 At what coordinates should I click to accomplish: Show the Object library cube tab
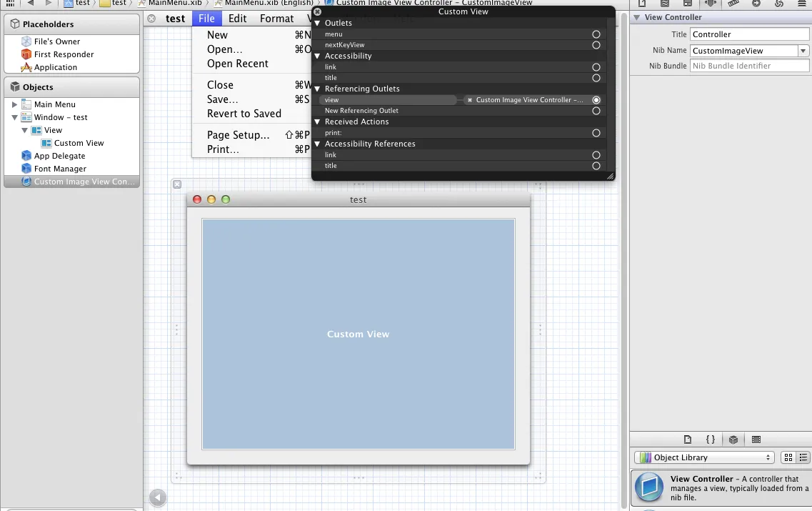[x=733, y=440]
